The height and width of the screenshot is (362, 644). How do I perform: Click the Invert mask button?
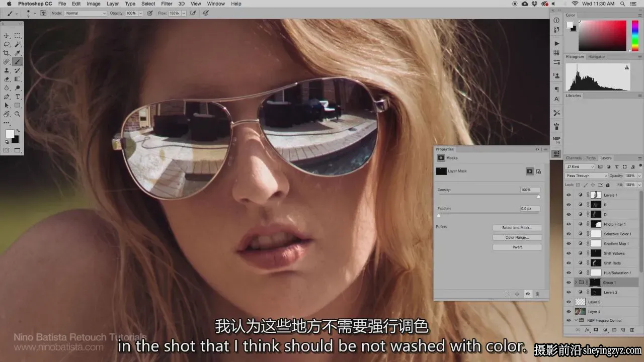(x=517, y=247)
